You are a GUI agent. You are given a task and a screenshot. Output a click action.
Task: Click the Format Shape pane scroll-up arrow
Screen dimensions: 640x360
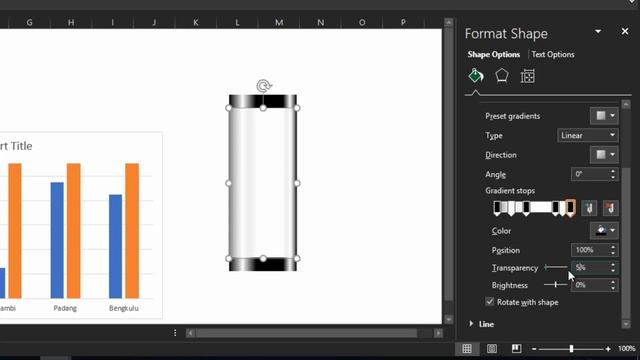[626, 104]
